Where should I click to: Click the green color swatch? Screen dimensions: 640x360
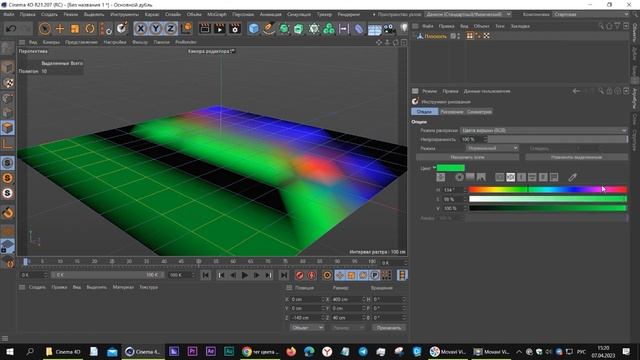[451, 168]
